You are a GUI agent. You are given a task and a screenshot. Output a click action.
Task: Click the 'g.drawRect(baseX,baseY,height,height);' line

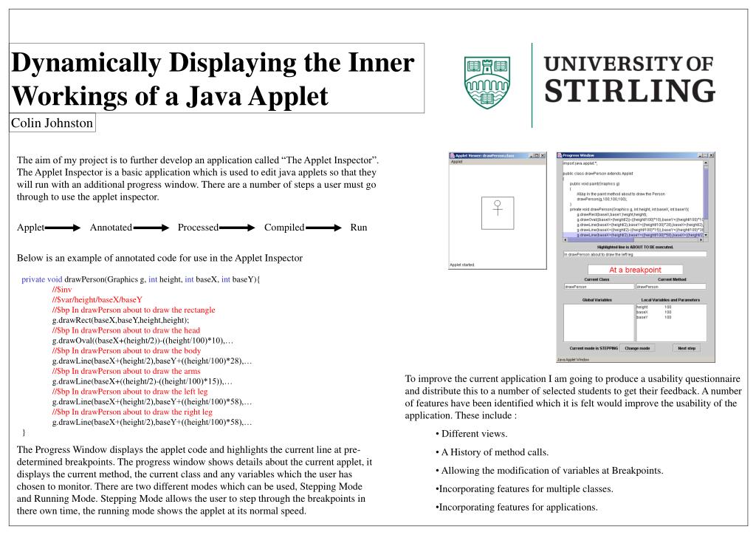click(120, 320)
